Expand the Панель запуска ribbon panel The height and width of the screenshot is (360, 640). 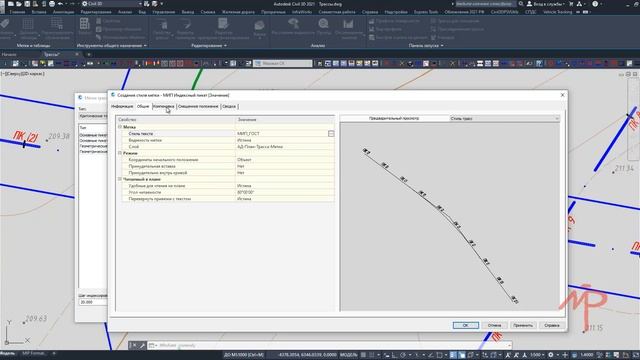426,46
